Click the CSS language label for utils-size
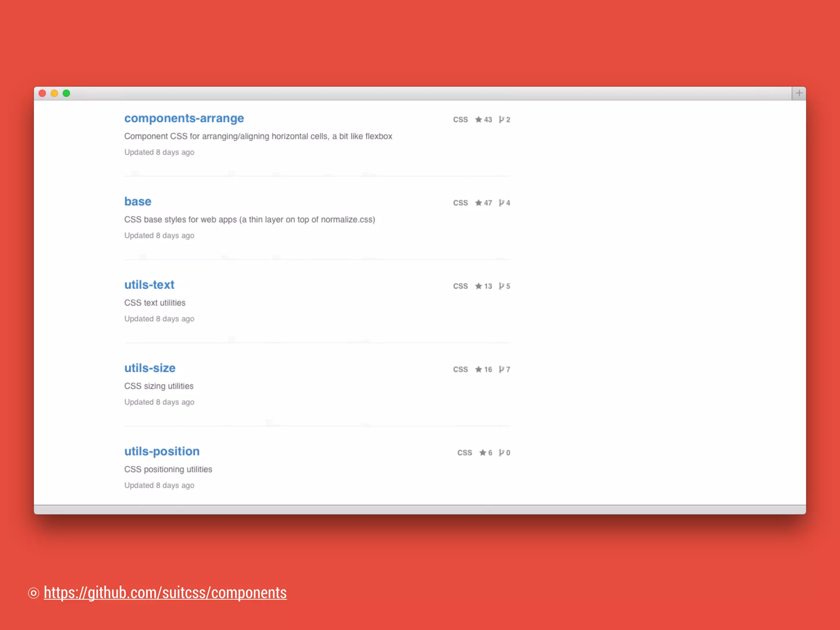This screenshot has height=630, width=840. [460, 370]
